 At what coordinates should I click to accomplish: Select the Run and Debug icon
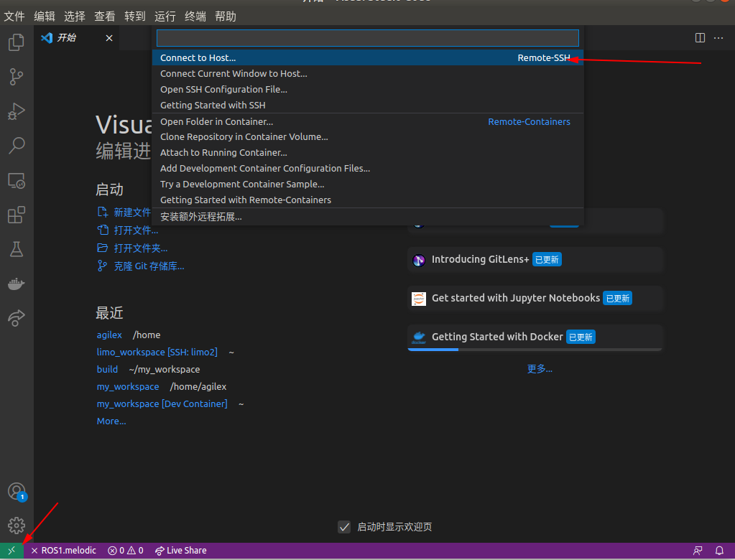click(16, 111)
